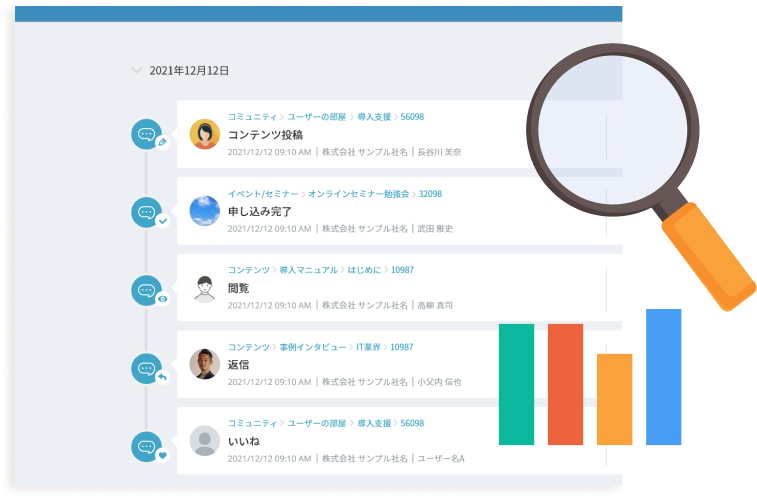757x498 pixels.
Task: Select the 閲覧 activity title
Action: 238,288
